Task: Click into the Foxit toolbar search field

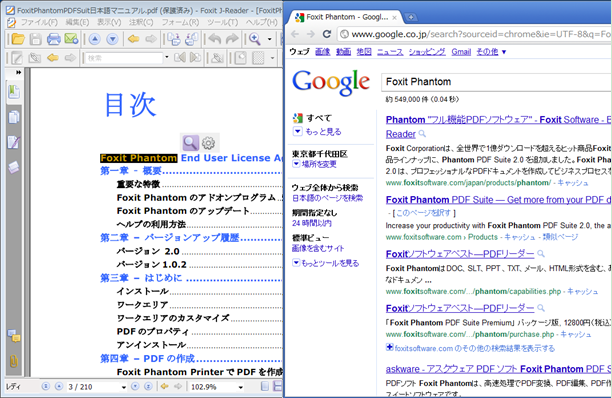Action: pos(124,58)
